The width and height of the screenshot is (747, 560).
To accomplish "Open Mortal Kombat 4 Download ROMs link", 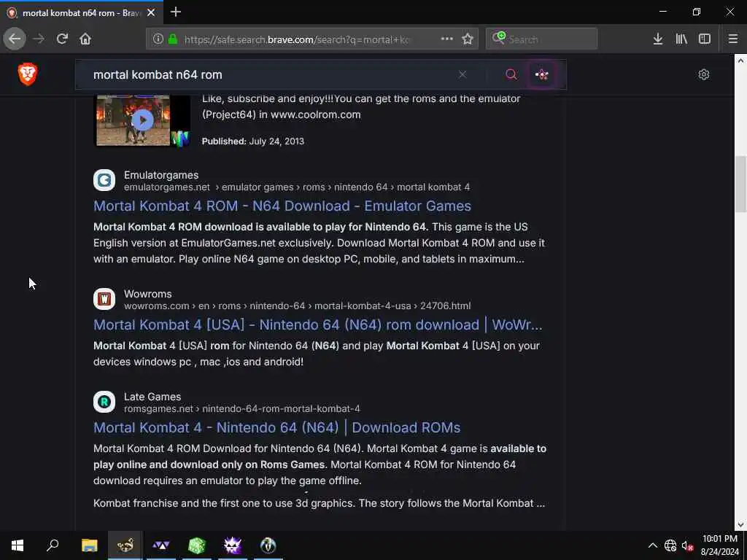I will click(x=276, y=427).
